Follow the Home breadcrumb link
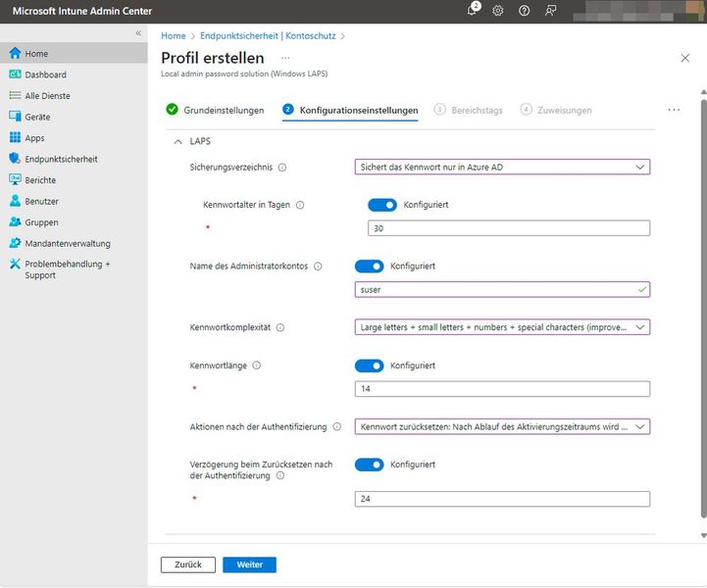The height and width of the screenshot is (588, 707). pos(174,35)
